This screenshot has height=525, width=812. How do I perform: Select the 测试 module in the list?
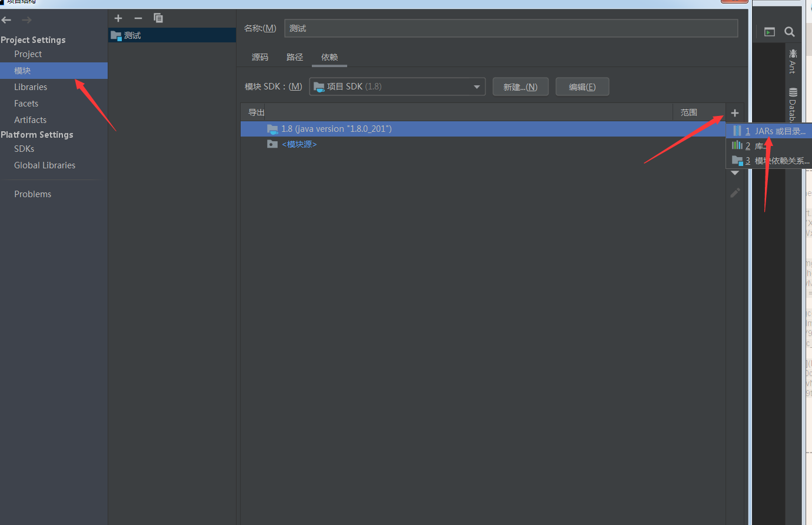coord(172,35)
